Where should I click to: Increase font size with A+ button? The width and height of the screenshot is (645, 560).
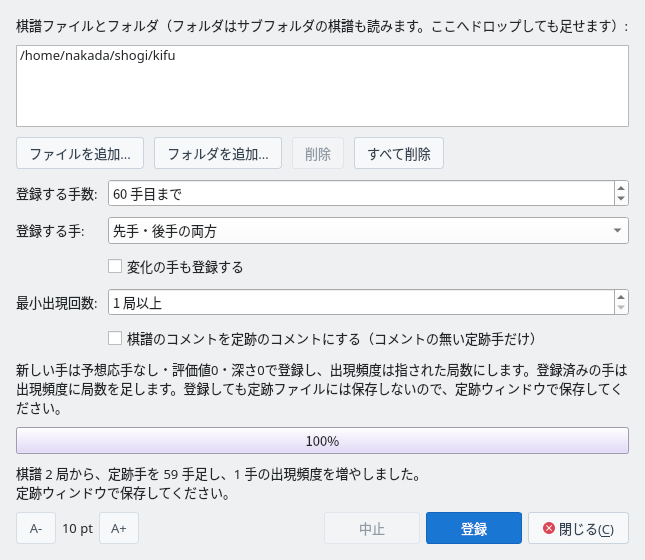119,528
